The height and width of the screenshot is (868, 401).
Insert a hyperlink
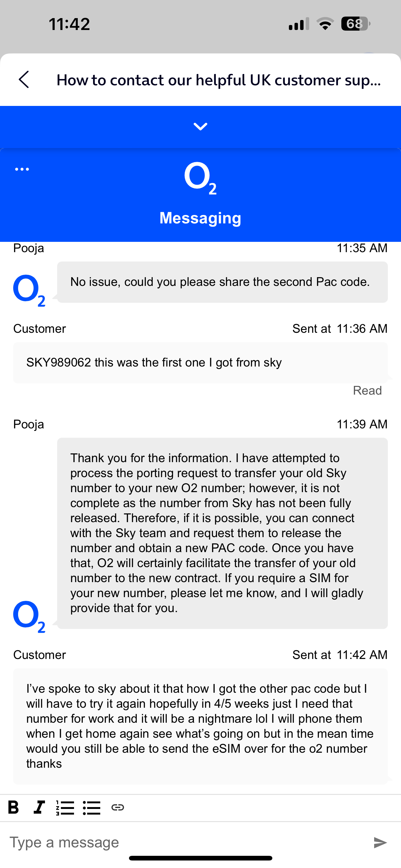pos(118,807)
